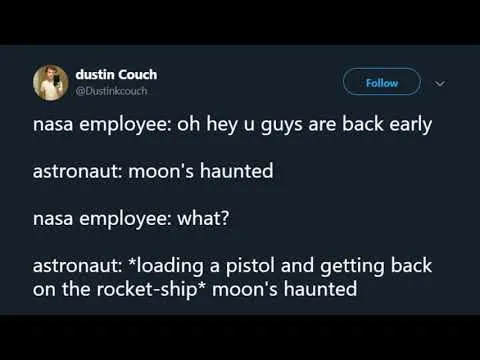Image resolution: width=480 pixels, height=360 pixels.
Task: Click the word "*loading" in the tweet
Action: point(165,266)
